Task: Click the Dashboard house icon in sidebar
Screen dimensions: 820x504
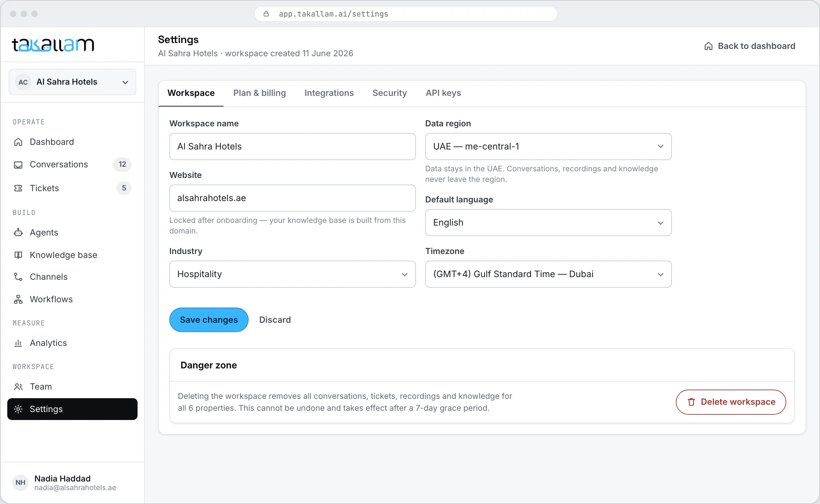Action: (18, 142)
